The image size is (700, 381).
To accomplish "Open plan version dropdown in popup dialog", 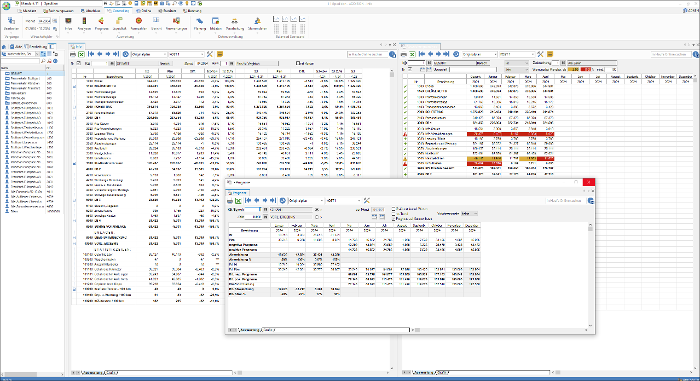I will [x=306, y=201].
